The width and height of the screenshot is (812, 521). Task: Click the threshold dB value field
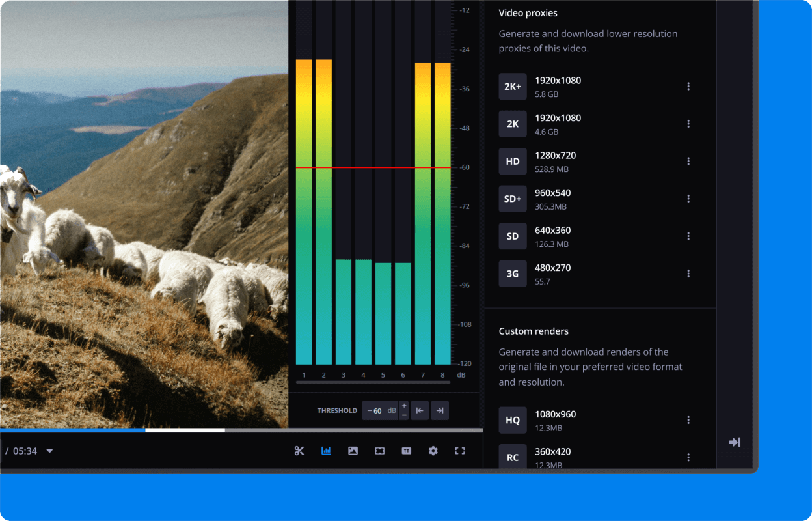(379, 411)
